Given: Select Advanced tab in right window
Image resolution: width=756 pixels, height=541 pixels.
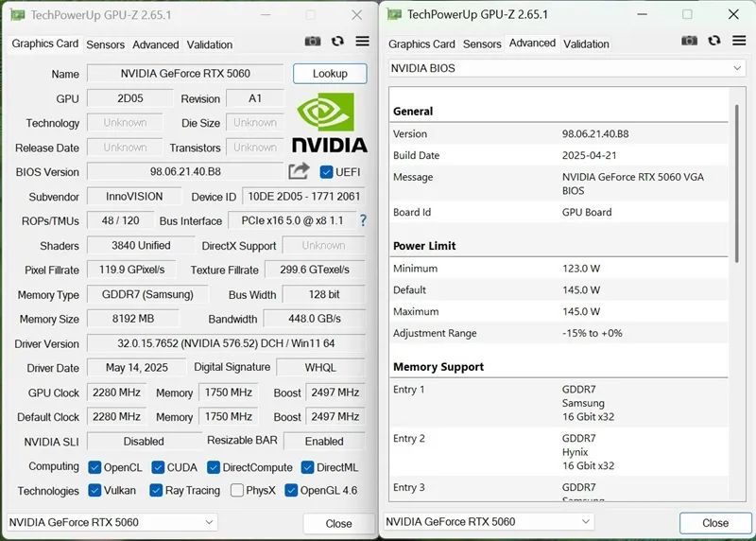Looking at the screenshot, I should point(532,43).
